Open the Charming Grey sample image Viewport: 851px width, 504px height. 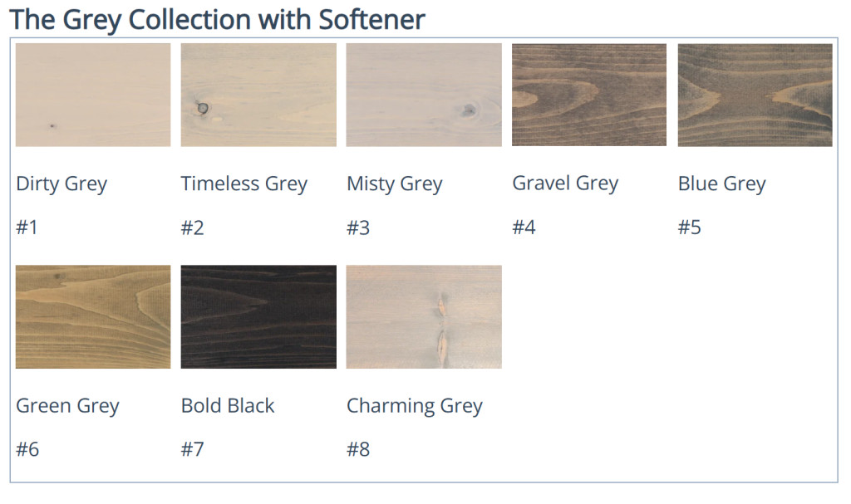pos(424,316)
